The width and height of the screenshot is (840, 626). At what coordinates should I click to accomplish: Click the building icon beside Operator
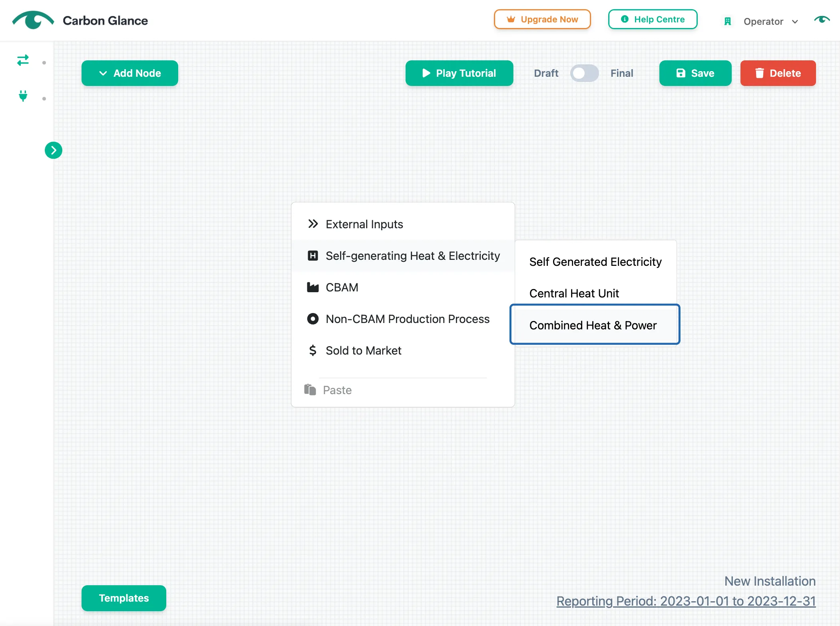[x=727, y=22]
